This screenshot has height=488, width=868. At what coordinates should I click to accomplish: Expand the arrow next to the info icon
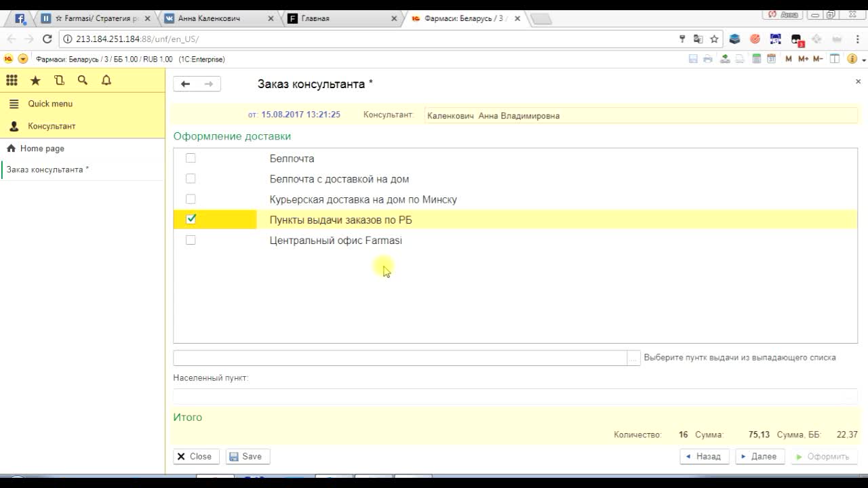click(864, 60)
